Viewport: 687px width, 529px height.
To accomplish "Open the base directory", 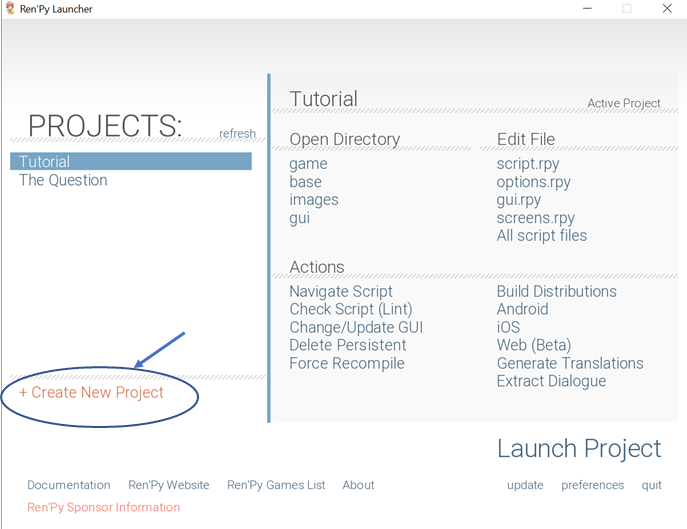I will click(305, 182).
